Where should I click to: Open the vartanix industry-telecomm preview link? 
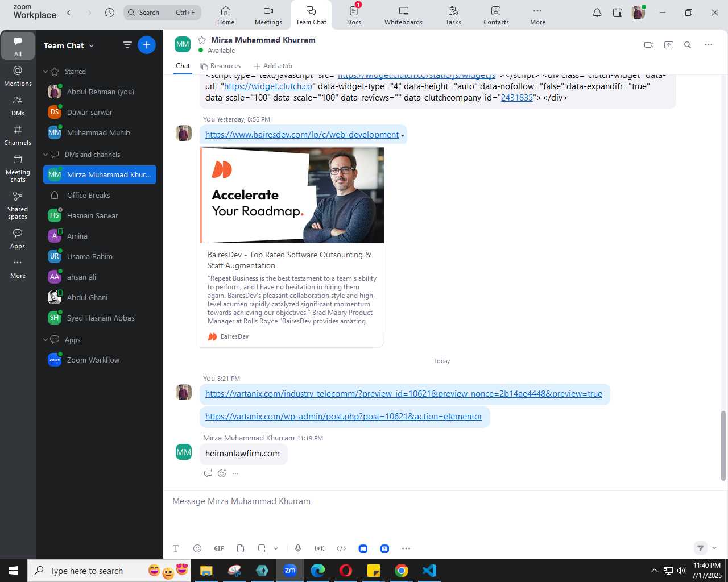tap(404, 394)
